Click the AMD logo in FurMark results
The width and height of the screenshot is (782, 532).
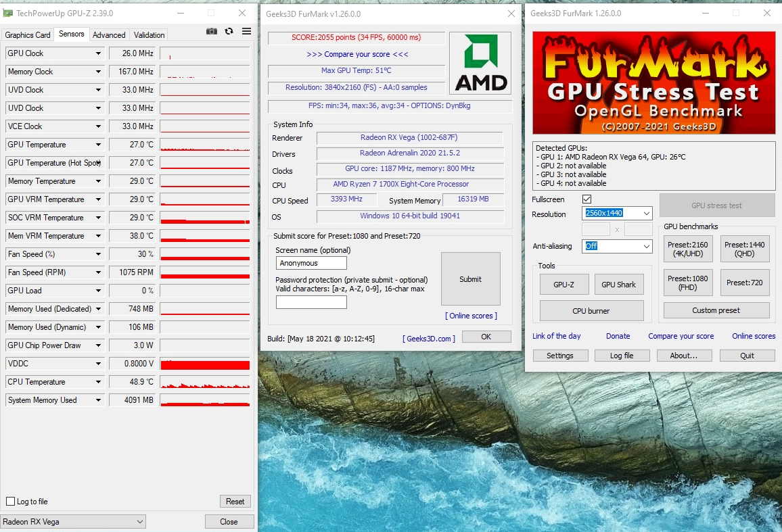480,64
